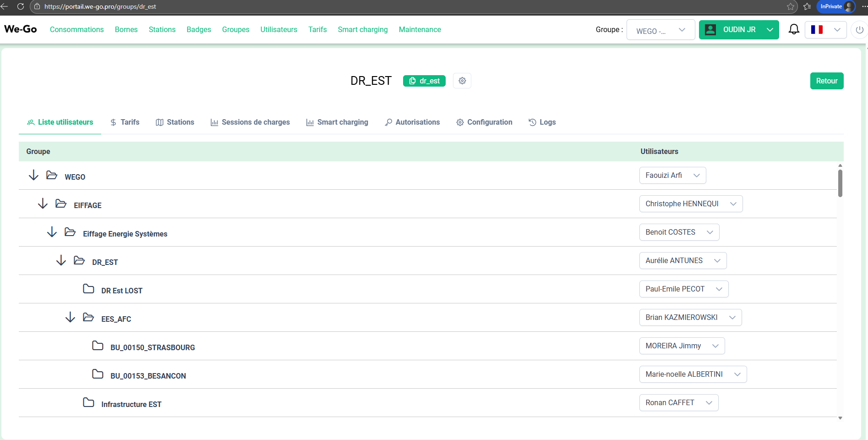Click the group list vertical scrollbar

(x=840, y=183)
